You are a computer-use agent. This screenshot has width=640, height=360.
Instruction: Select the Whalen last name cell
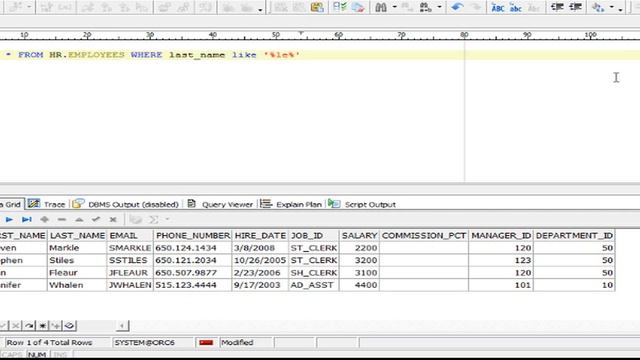[x=77, y=285]
